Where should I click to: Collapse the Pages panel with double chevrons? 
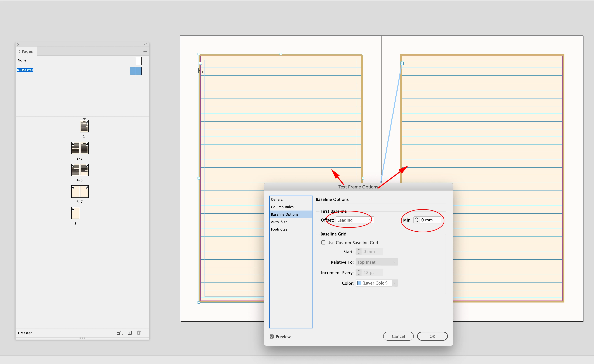(x=145, y=44)
